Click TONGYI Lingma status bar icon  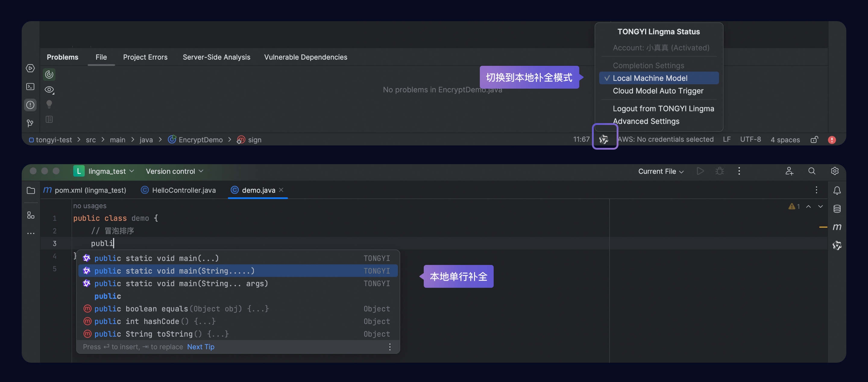[604, 139]
